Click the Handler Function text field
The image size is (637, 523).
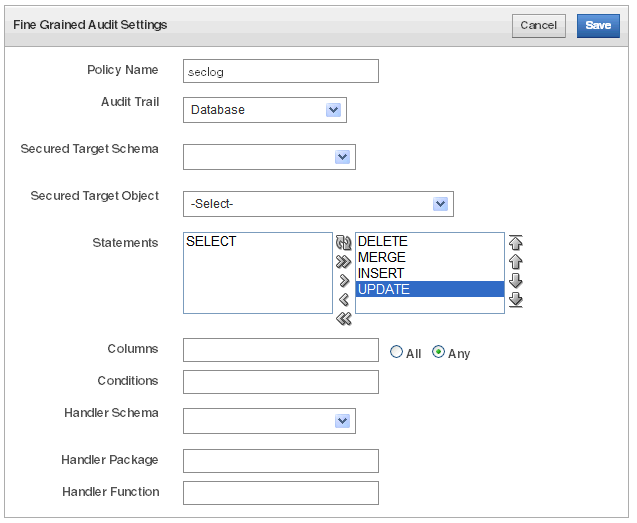coord(281,493)
